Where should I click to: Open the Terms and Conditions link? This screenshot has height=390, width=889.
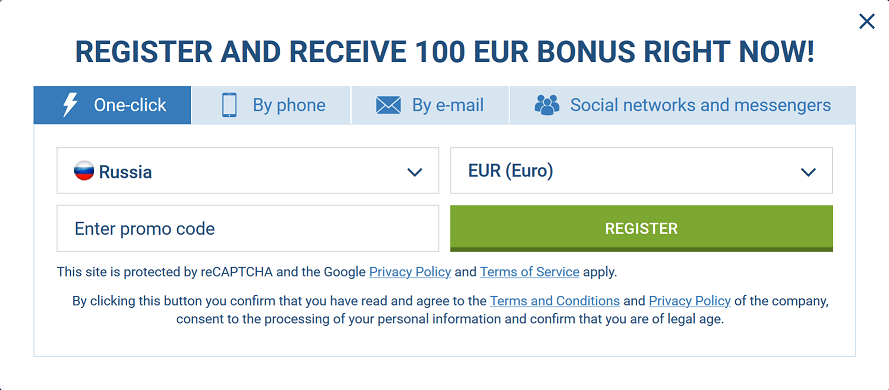[554, 301]
